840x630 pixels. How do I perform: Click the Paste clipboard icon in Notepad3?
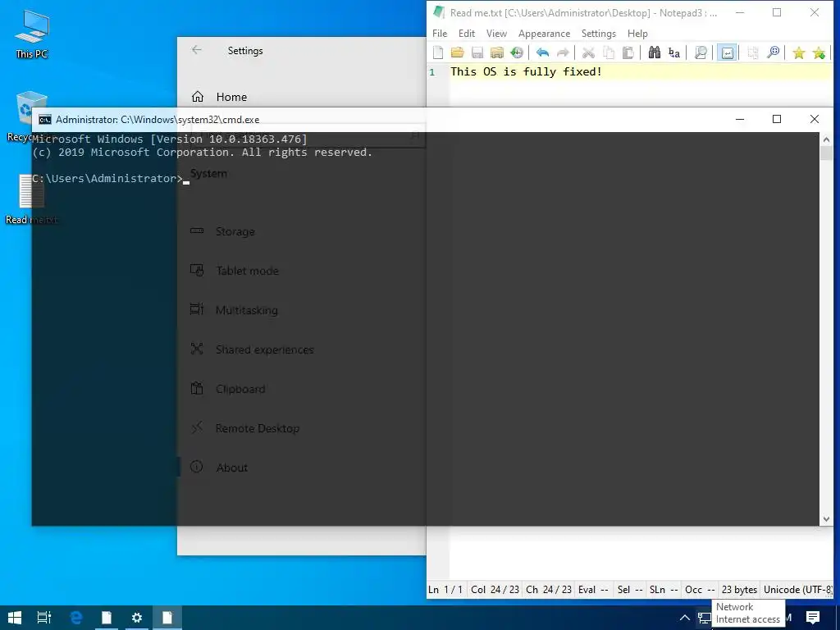click(628, 52)
